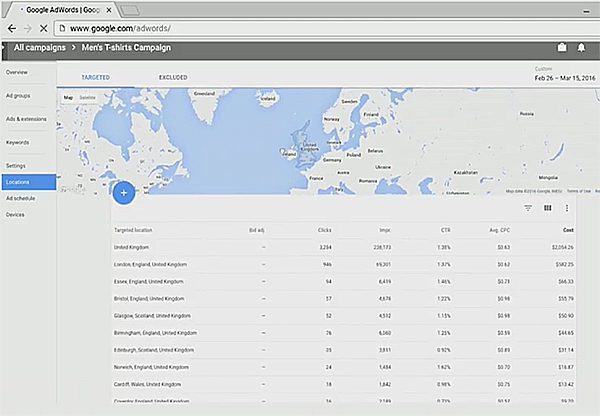Click the $2,054.26 cost value
The height and width of the screenshot is (416, 600).
click(x=562, y=247)
